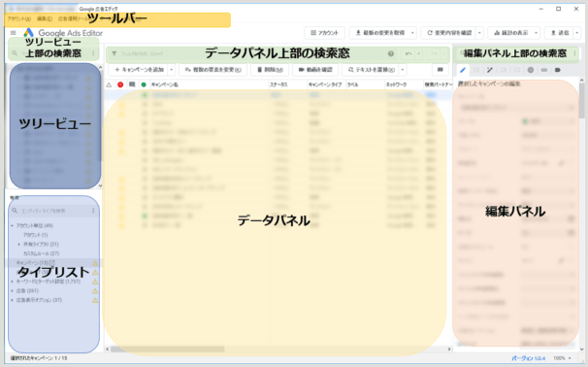Viewport: 588px width, 367px height.
Task: Click the 送信 button
Action: [x=559, y=33]
